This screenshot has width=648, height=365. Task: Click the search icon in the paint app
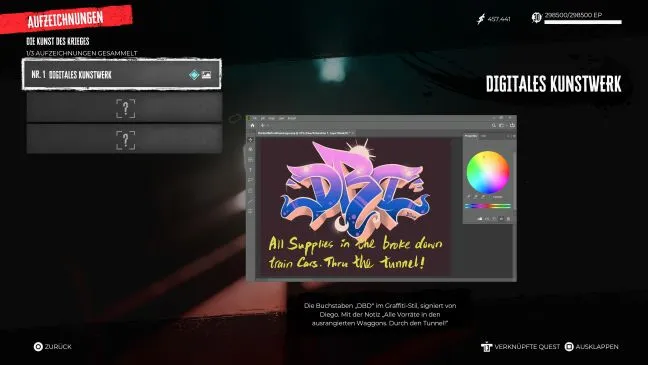[493, 125]
